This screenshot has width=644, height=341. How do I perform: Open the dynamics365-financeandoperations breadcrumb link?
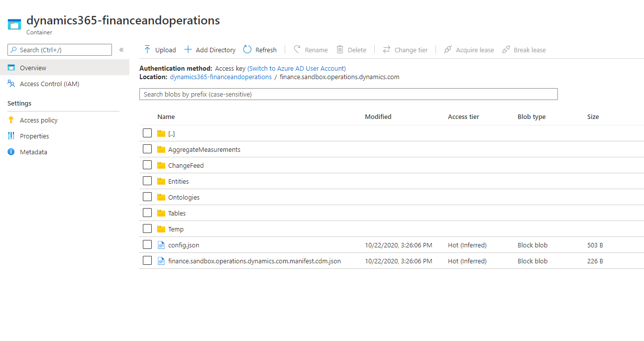point(220,77)
